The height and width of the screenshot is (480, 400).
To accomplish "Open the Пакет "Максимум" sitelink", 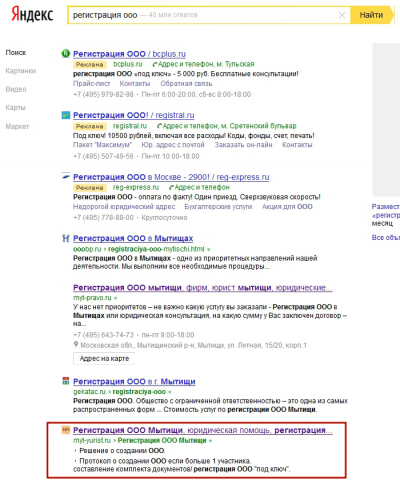I will [x=102, y=145].
